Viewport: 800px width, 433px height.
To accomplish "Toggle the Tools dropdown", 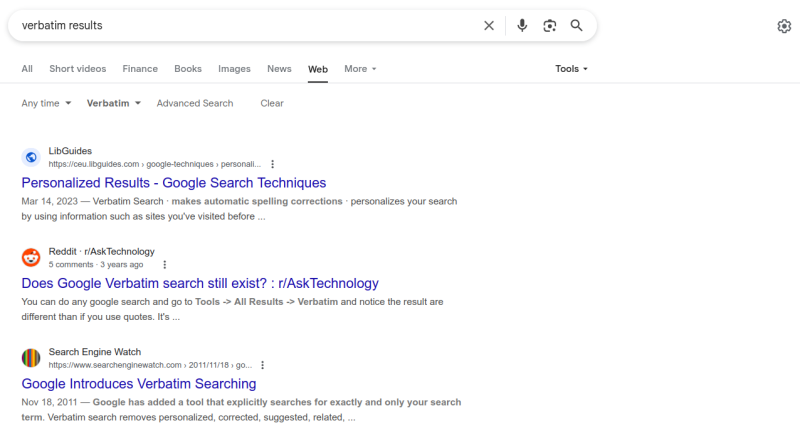I will point(571,69).
